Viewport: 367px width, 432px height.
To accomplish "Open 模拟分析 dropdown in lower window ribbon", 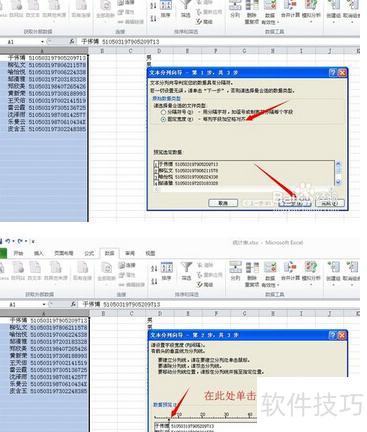I will [x=311, y=273].
